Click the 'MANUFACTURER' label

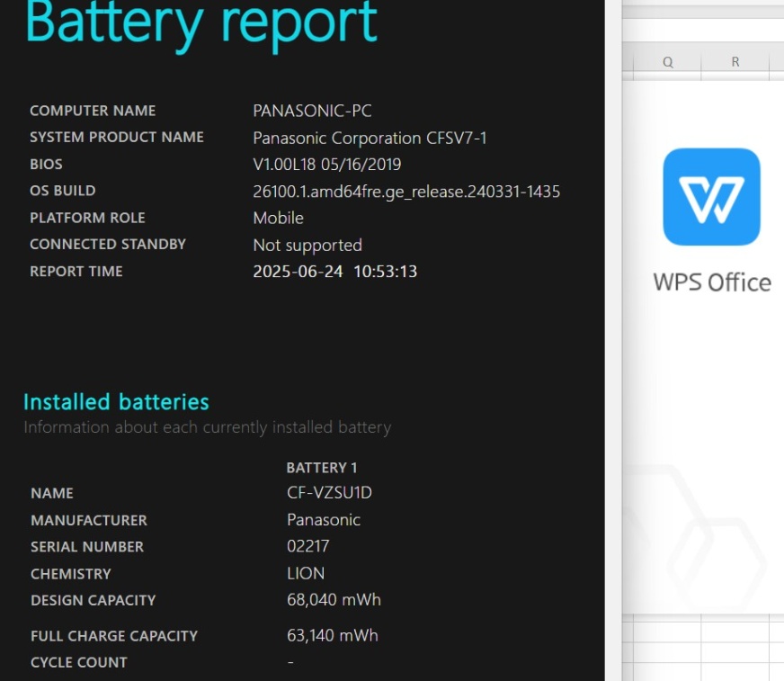[88, 520]
